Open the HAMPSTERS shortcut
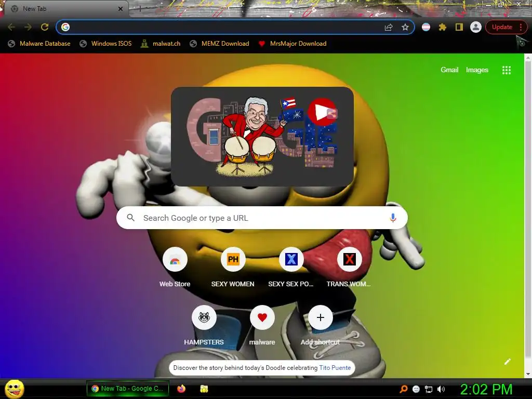This screenshot has width=532, height=399. click(204, 317)
